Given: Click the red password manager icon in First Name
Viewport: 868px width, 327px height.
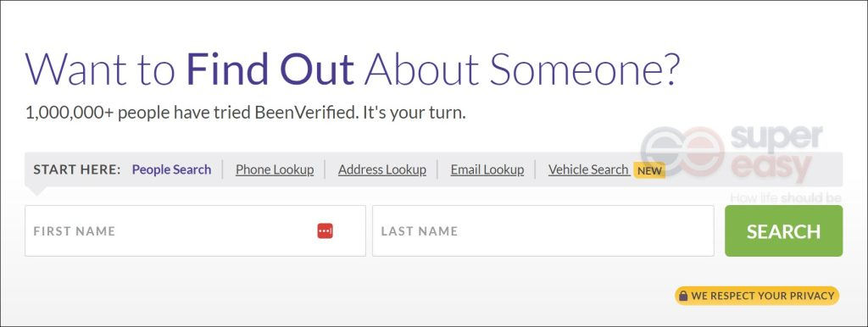Looking at the screenshot, I should click(325, 230).
